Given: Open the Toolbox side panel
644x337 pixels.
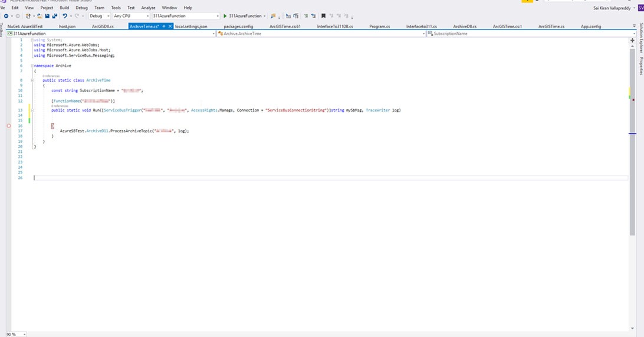Looking at the screenshot, I should click(x=2, y=30).
